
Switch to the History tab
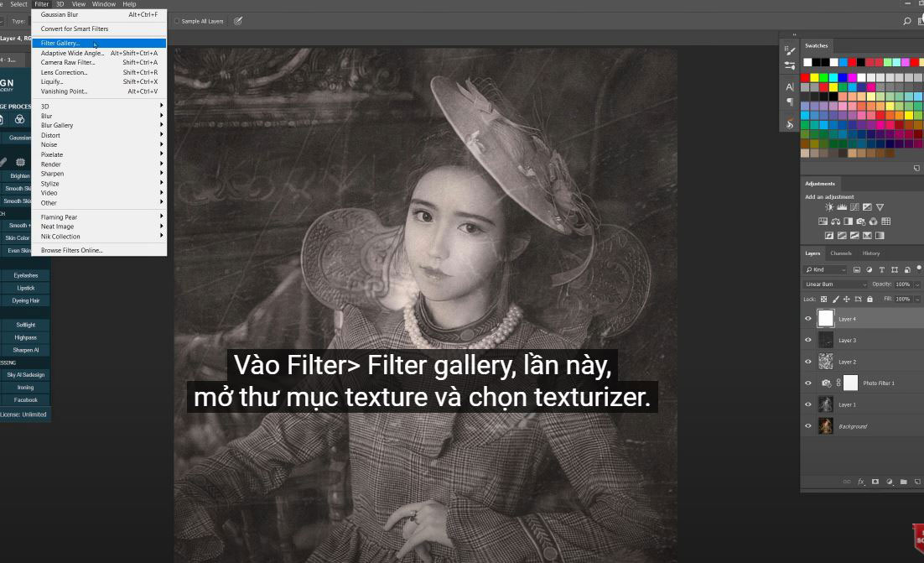tap(871, 253)
